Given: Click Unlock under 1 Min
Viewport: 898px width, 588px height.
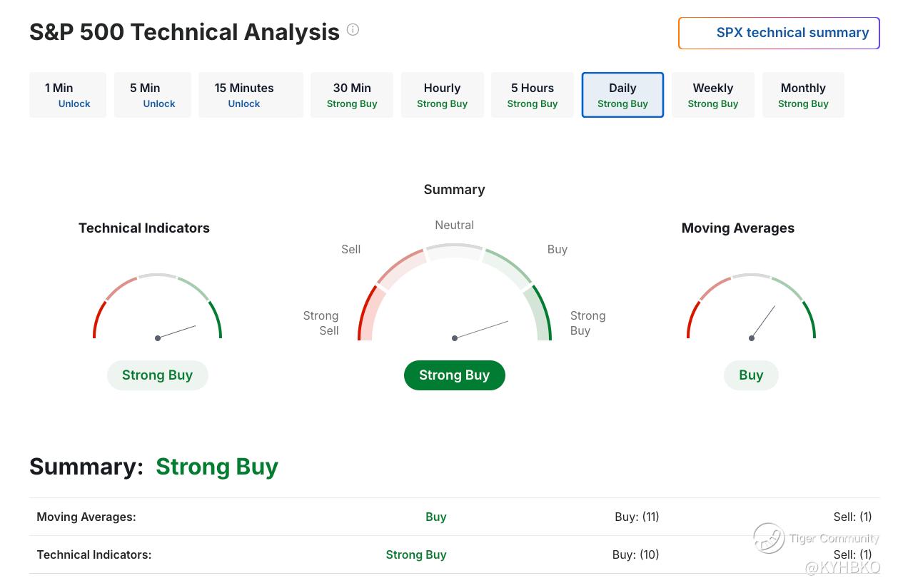Looking at the screenshot, I should coord(74,104).
